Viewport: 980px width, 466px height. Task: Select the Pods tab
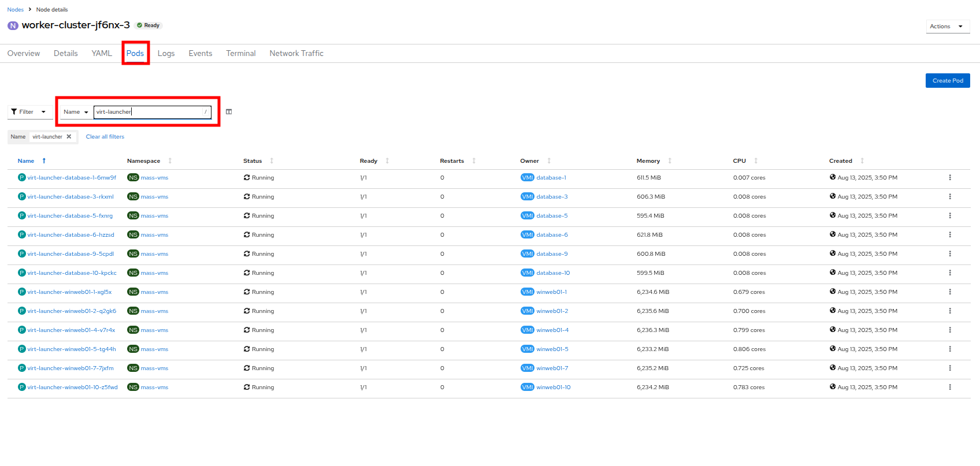(x=135, y=53)
